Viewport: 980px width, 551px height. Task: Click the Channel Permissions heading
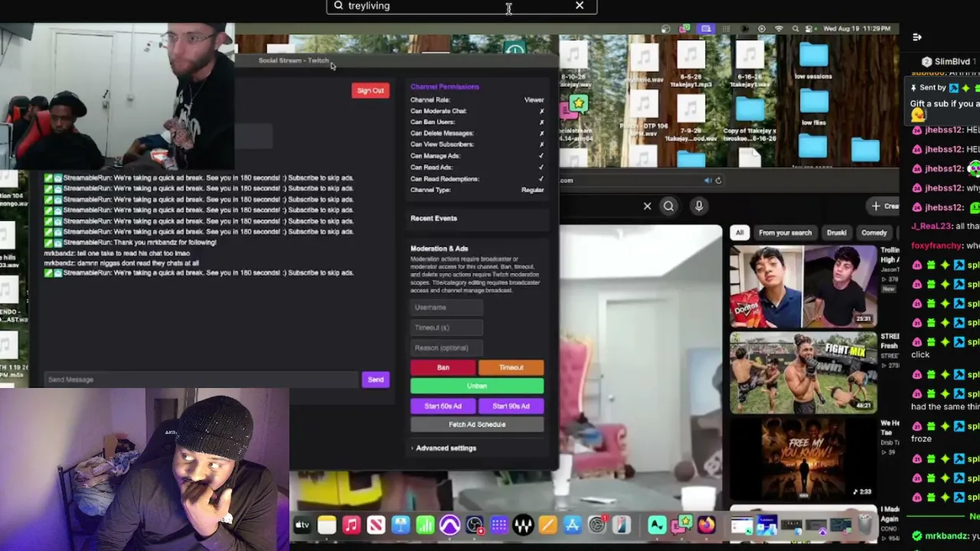(x=445, y=86)
